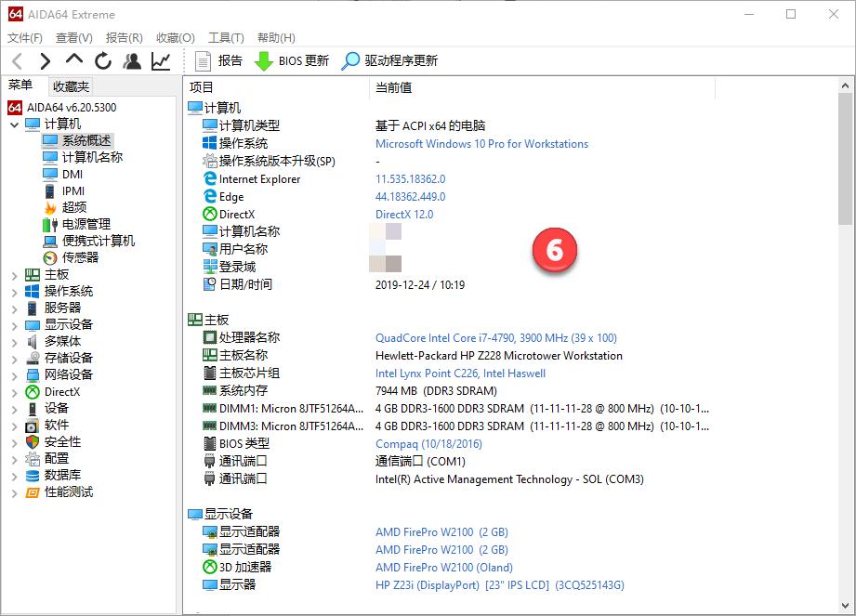Expand the 显示设备 tree node
The width and height of the screenshot is (856, 616).
(x=14, y=326)
